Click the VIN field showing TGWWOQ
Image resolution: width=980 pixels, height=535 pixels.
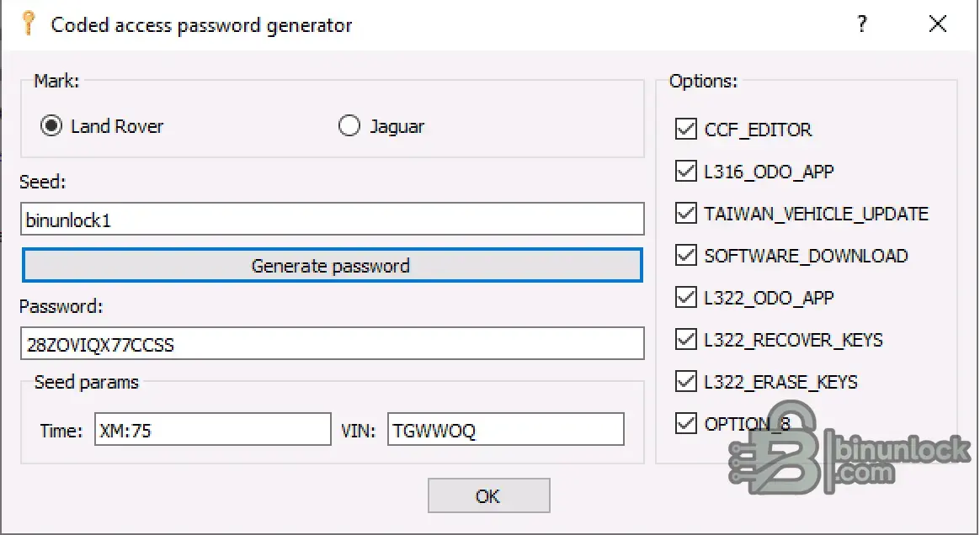point(506,429)
